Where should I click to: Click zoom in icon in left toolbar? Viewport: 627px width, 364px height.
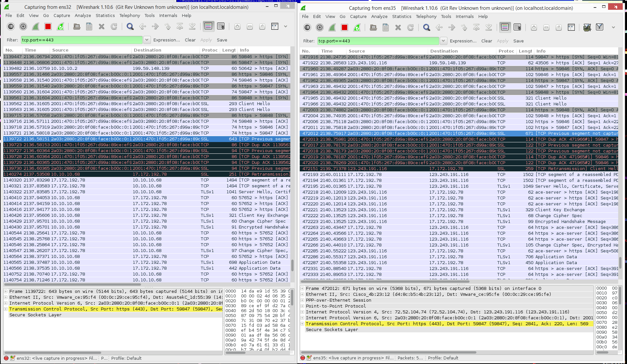pyautogui.click(x=237, y=27)
